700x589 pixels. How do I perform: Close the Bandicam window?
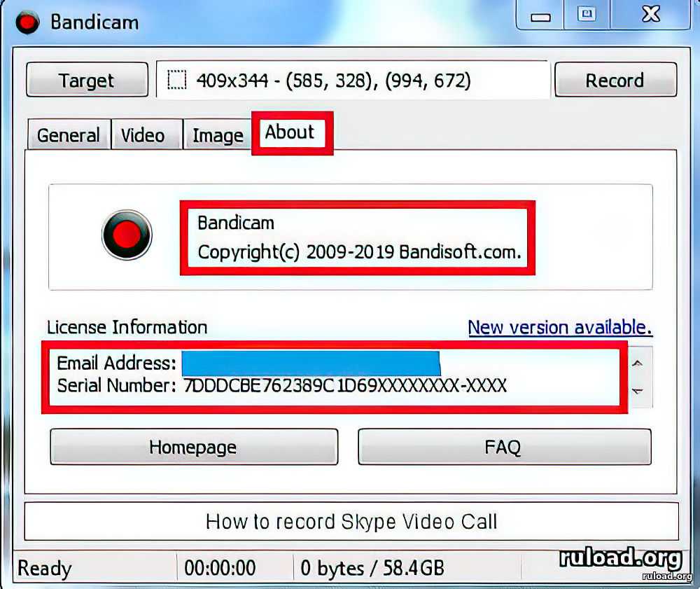650,14
